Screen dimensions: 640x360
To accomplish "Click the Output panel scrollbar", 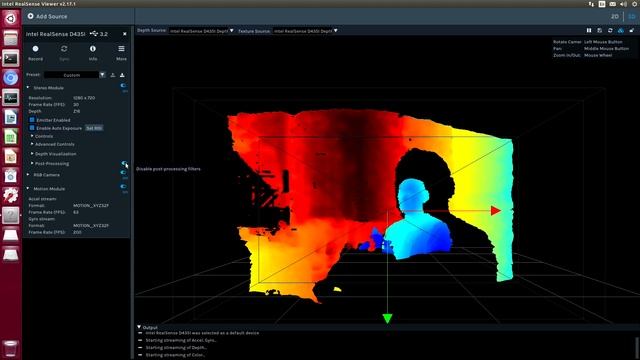I will [x=636, y=347].
